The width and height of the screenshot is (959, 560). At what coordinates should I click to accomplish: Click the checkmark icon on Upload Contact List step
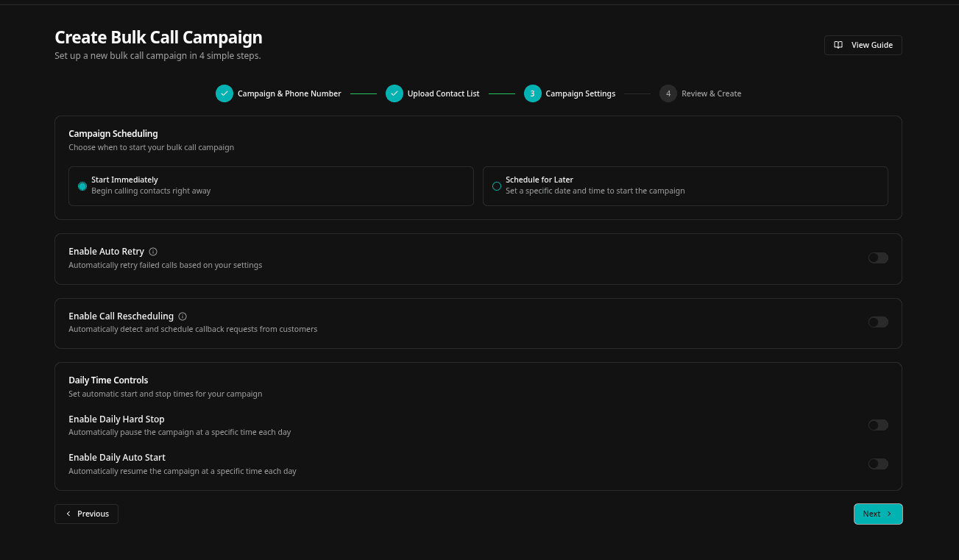point(394,93)
